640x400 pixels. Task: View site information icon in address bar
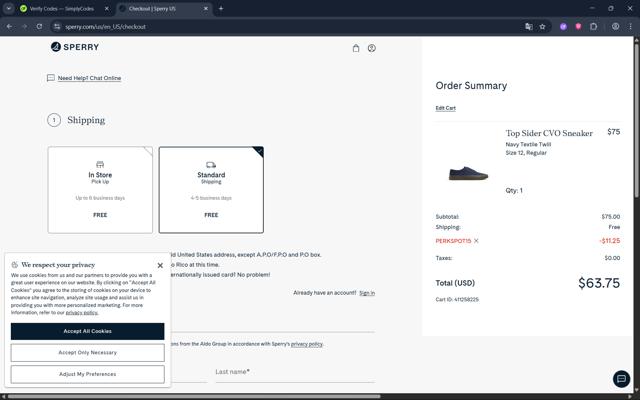(x=57, y=27)
